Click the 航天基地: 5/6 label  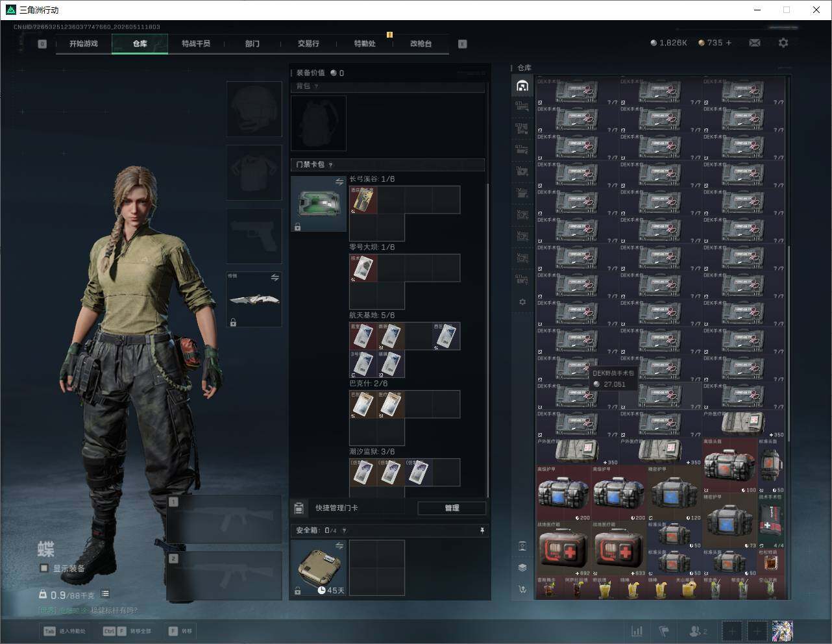(372, 316)
